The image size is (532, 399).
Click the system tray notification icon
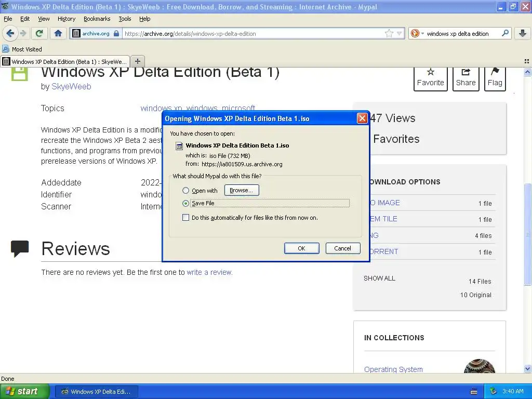point(494,391)
